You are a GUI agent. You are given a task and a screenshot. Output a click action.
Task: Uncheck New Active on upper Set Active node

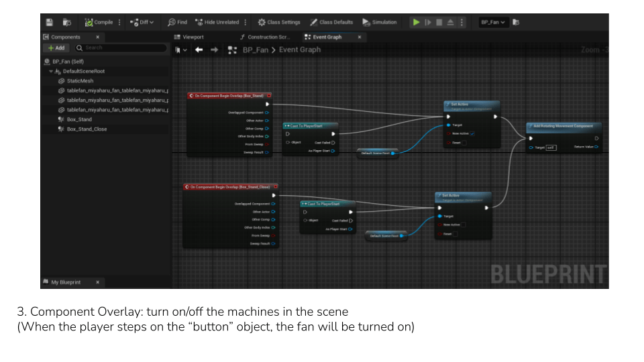(472, 133)
